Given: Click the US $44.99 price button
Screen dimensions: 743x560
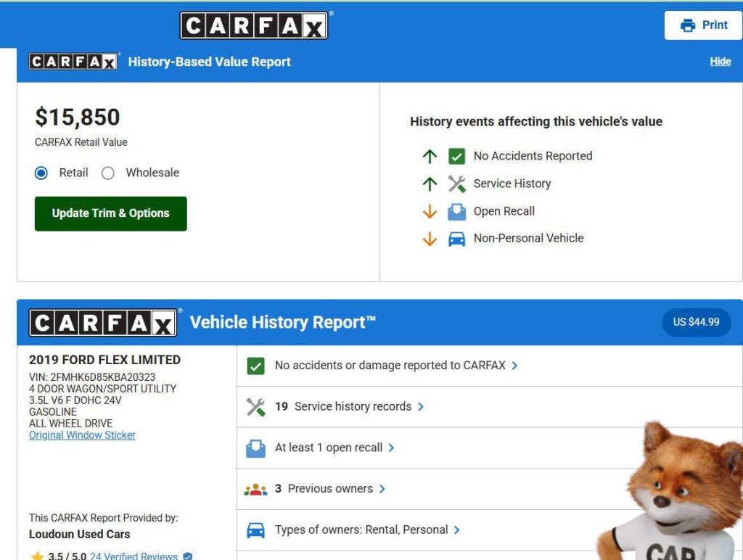Looking at the screenshot, I should tap(696, 323).
